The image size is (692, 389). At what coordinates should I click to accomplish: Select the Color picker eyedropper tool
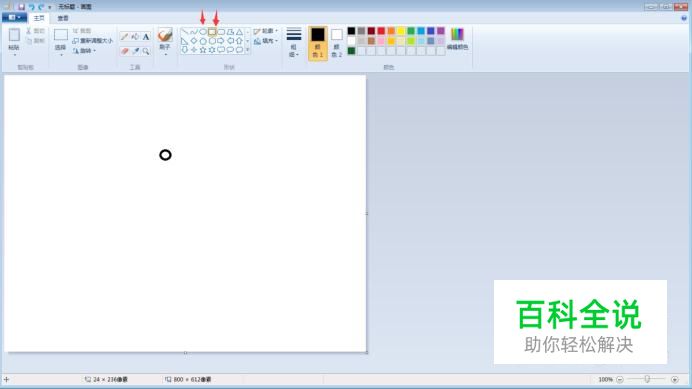point(135,51)
